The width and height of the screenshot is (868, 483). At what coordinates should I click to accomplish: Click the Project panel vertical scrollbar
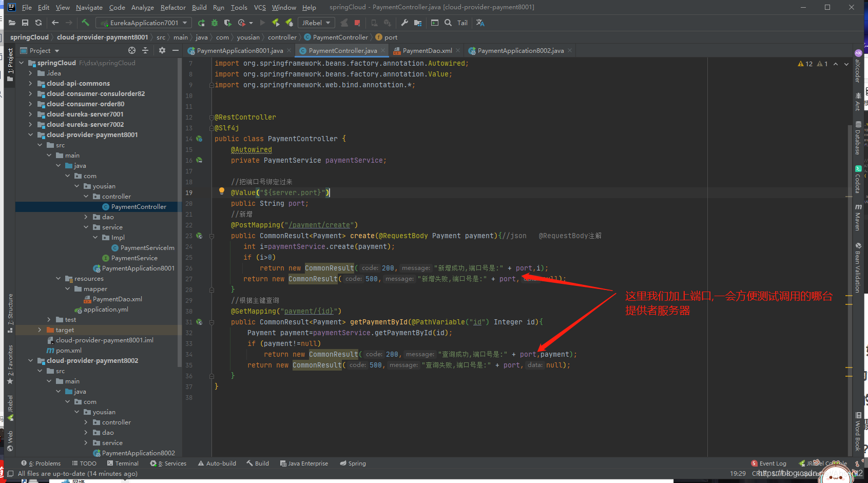coord(179,213)
